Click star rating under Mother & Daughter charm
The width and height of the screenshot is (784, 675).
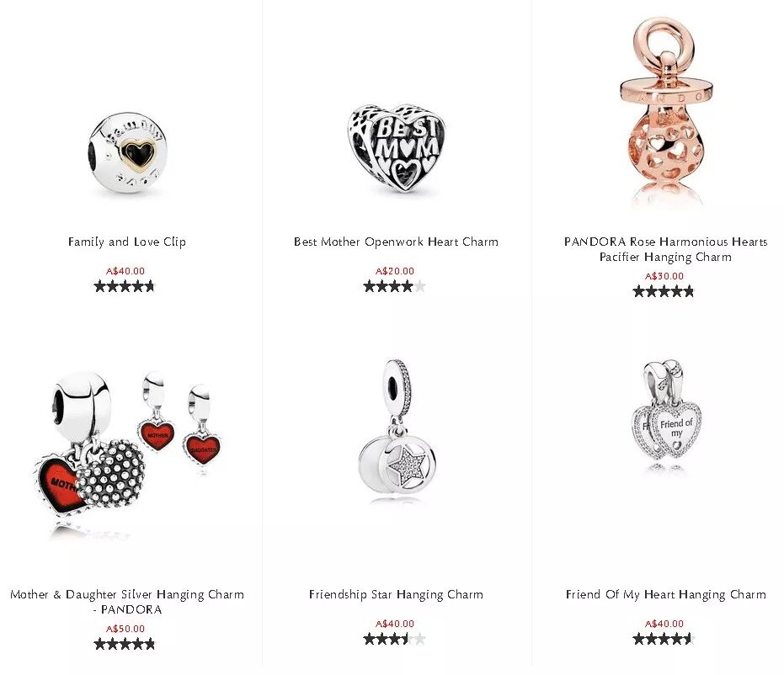125,644
